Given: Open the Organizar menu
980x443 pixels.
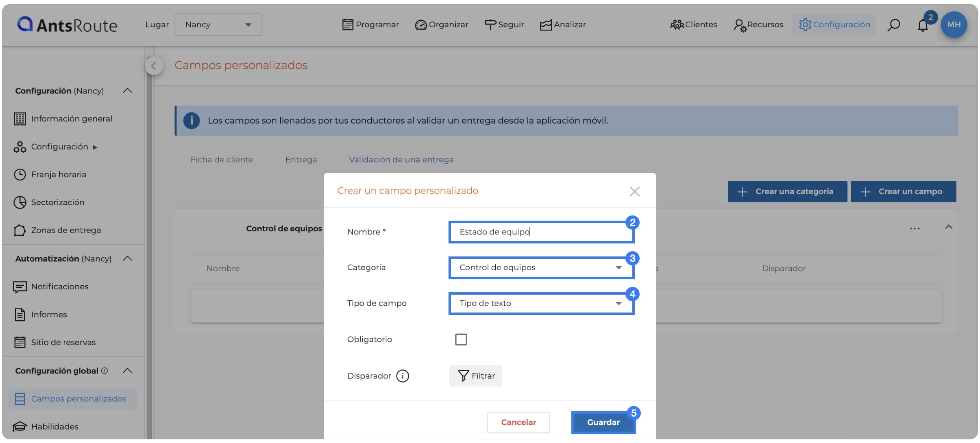Looking at the screenshot, I should tap(442, 24).
